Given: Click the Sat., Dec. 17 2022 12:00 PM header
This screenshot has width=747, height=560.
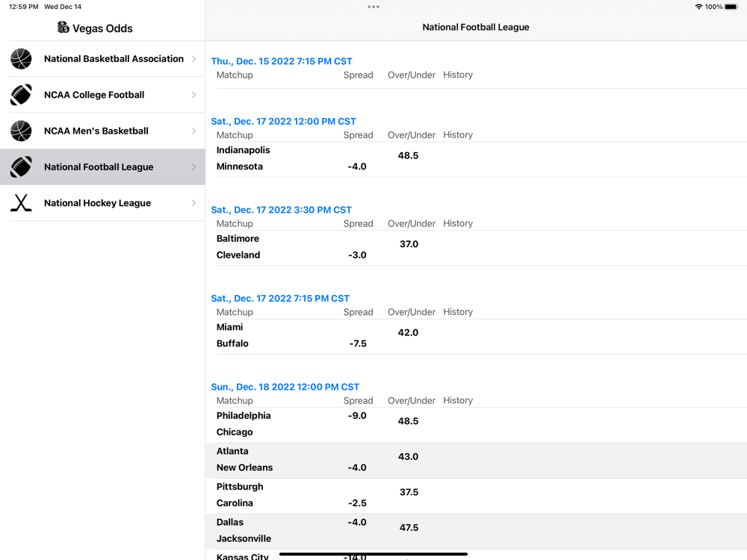Looking at the screenshot, I should [283, 121].
